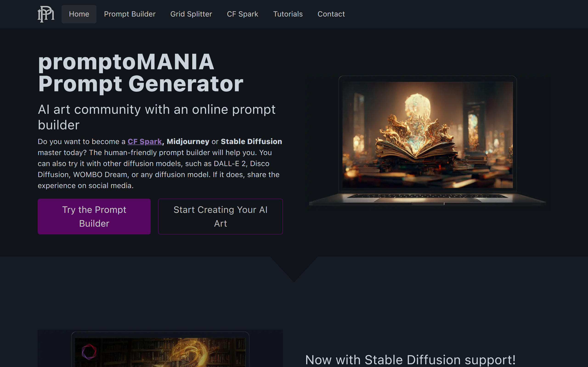
Task: Click the Now with Stable Diffusion support heading
Action: [410, 360]
